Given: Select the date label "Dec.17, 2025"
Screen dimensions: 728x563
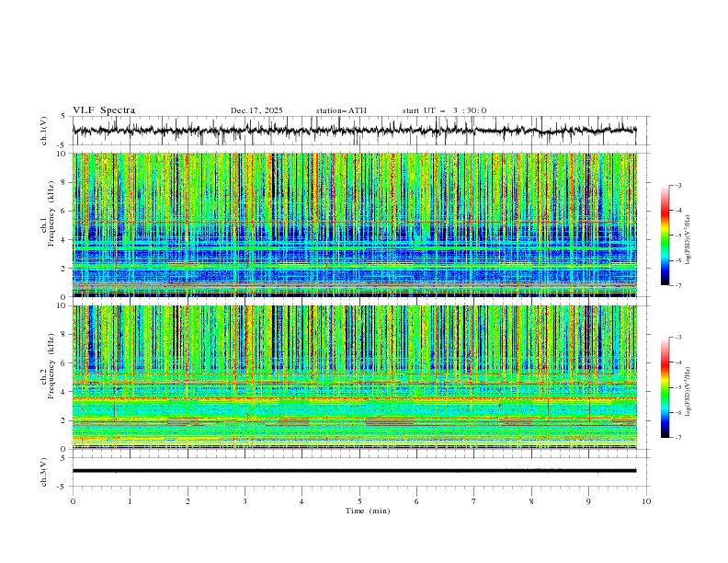Looking at the screenshot, I should point(256,110).
